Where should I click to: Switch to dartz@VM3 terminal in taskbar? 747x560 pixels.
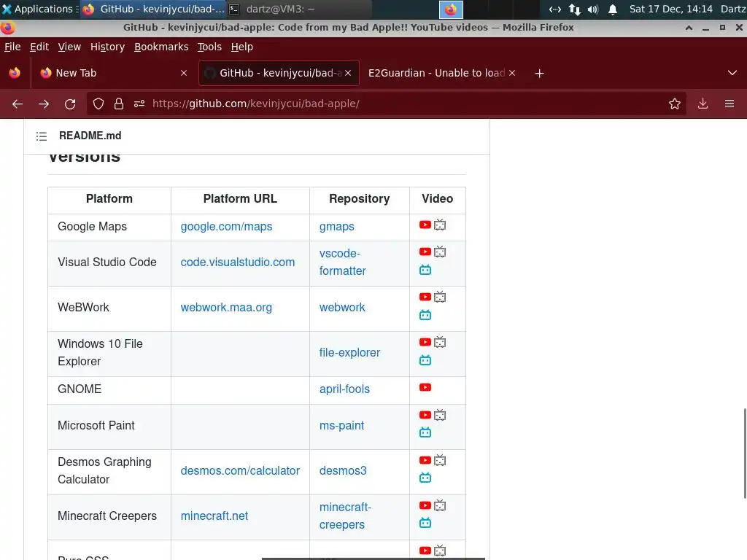[298, 9]
